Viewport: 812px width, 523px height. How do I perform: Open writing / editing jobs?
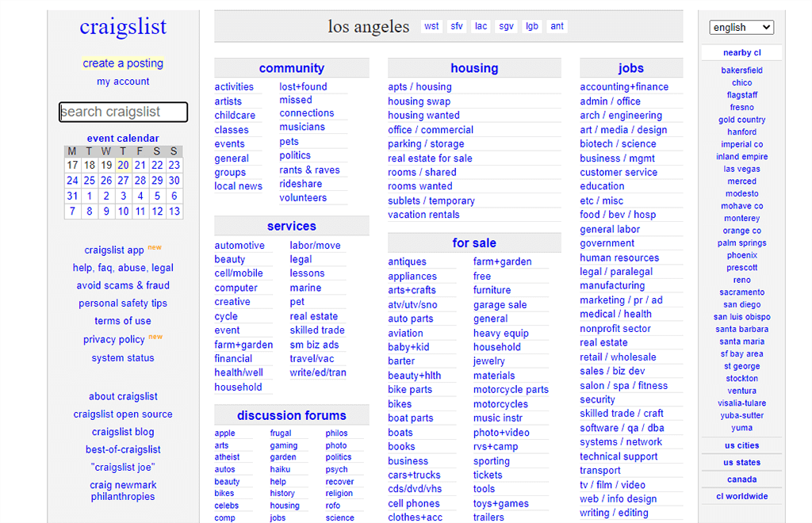(614, 513)
